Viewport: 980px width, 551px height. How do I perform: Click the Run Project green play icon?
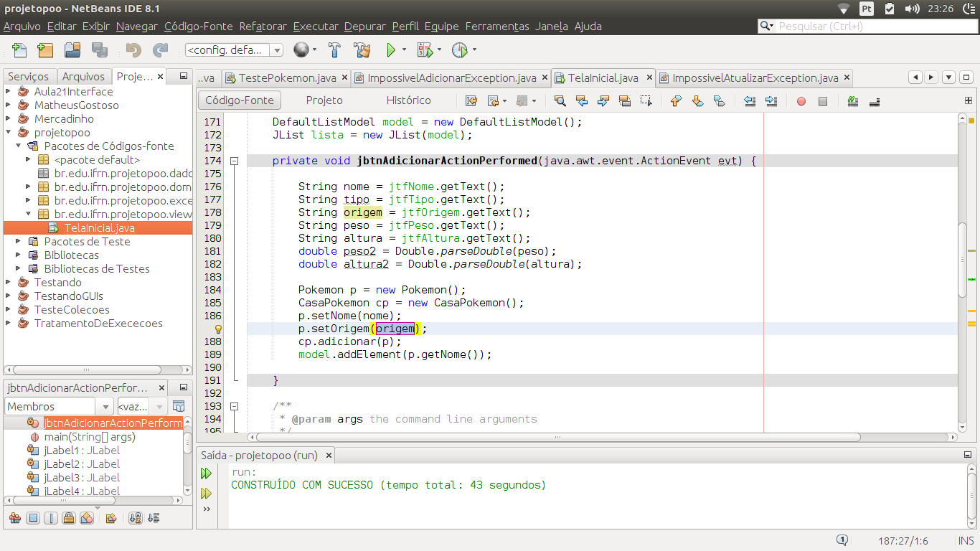(x=391, y=50)
